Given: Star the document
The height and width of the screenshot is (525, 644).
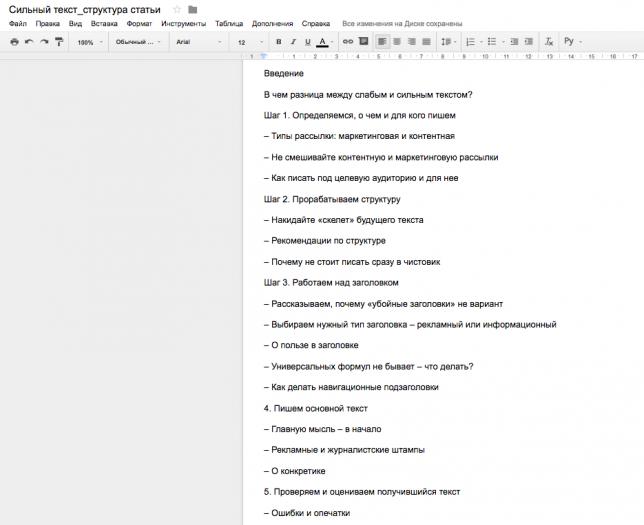Looking at the screenshot, I should click(177, 9).
